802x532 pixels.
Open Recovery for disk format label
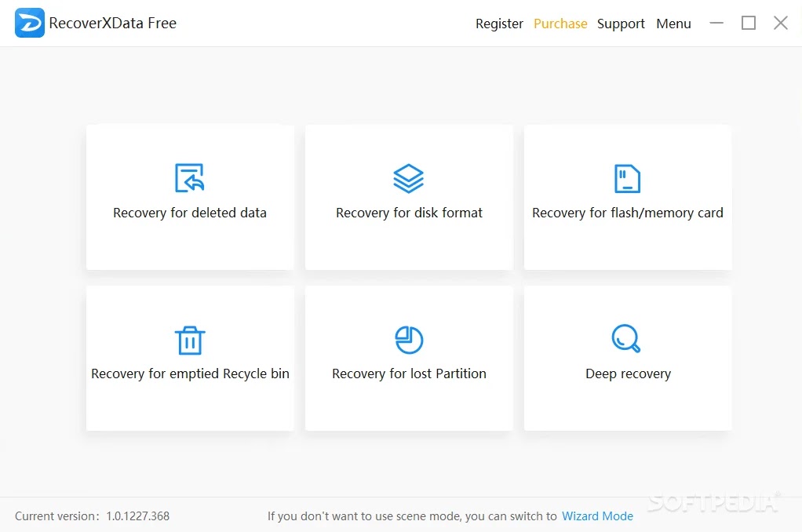(x=409, y=213)
